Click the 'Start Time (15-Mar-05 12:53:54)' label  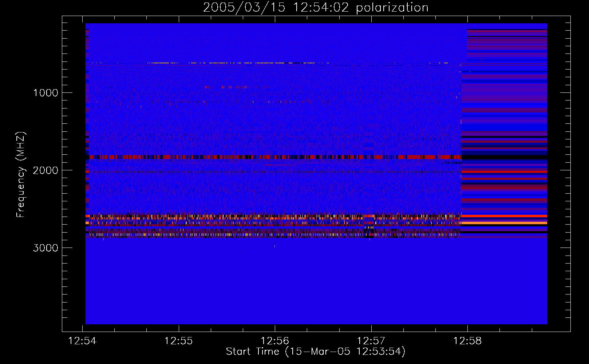tap(316, 352)
